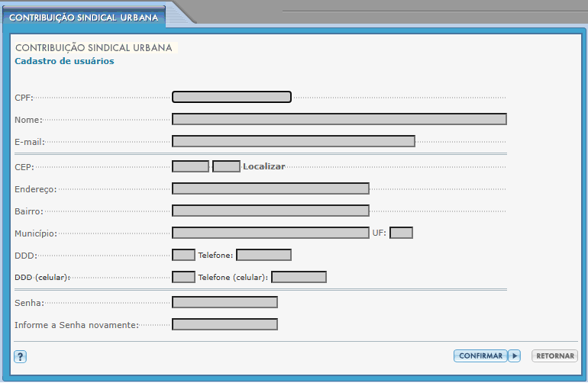Click the first CEP prefix box
This screenshot has width=588, height=383.
tap(190, 166)
